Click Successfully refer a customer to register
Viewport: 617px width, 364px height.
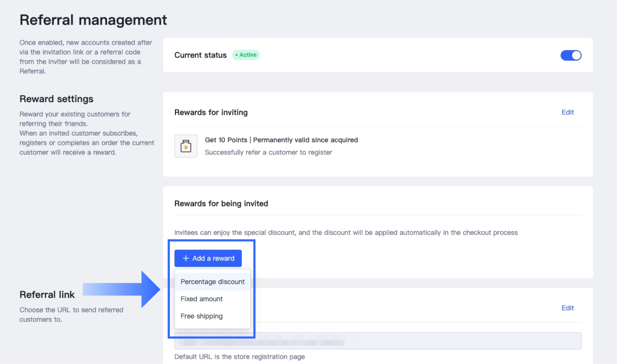point(268,152)
